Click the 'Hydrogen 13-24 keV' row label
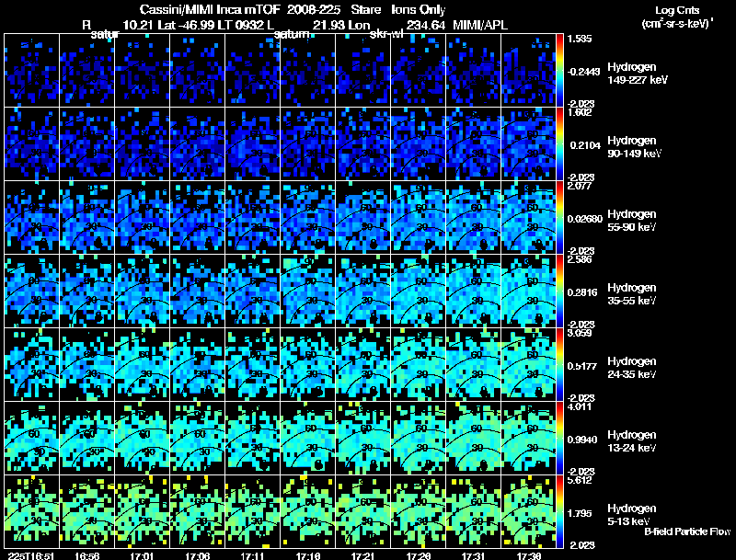Viewport: 736px width, 560px height. tap(632, 441)
